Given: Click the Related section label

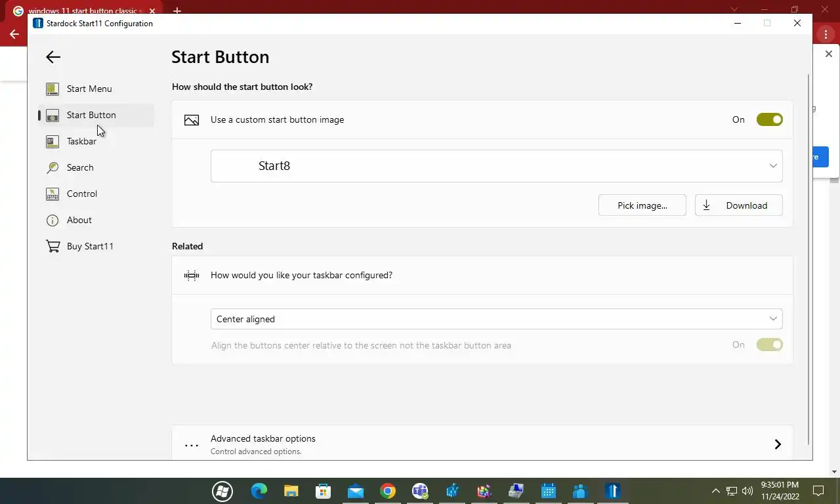Looking at the screenshot, I should [x=188, y=246].
